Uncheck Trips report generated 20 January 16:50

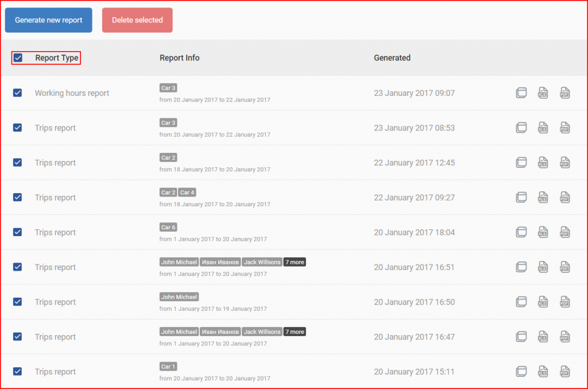pyautogui.click(x=18, y=302)
